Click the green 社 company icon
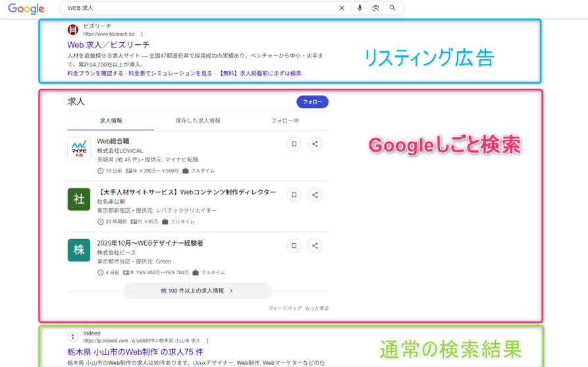The width and height of the screenshot is (588, 367). click(79, 199)
